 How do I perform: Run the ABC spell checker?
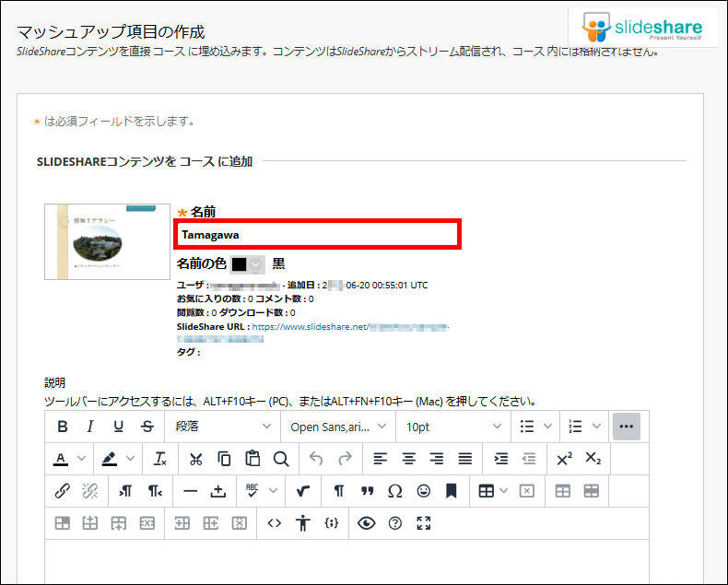point(252,491)
